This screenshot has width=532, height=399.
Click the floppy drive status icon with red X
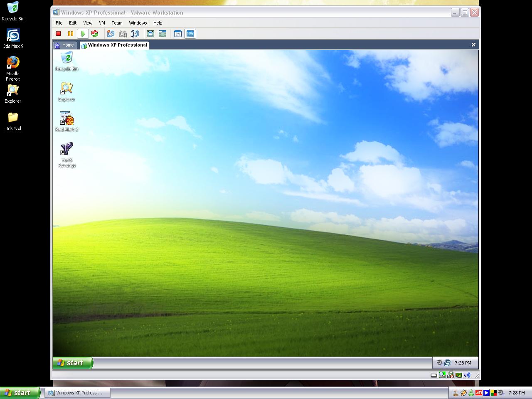[450, 375]
